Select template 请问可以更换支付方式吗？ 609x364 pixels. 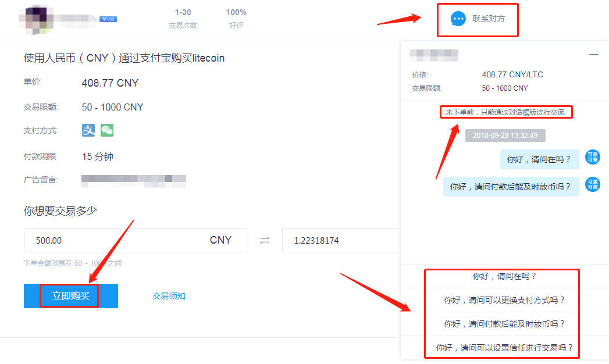point(504,300)
